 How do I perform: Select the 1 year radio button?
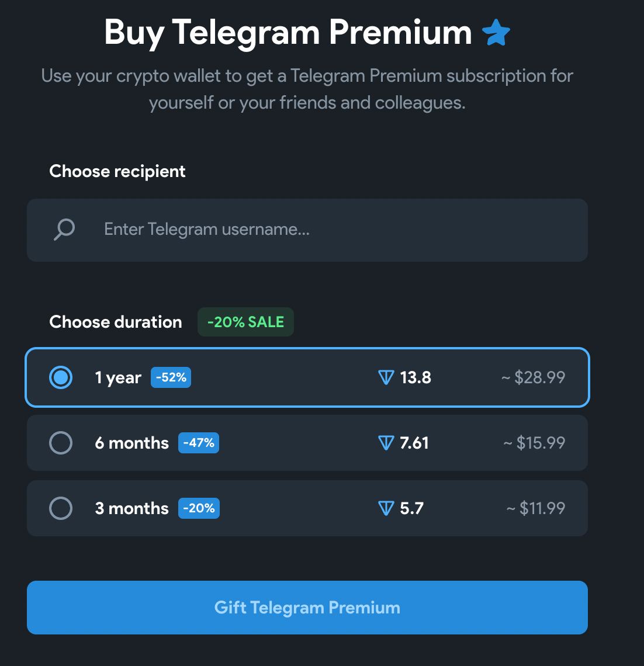[x=61, y=377]
